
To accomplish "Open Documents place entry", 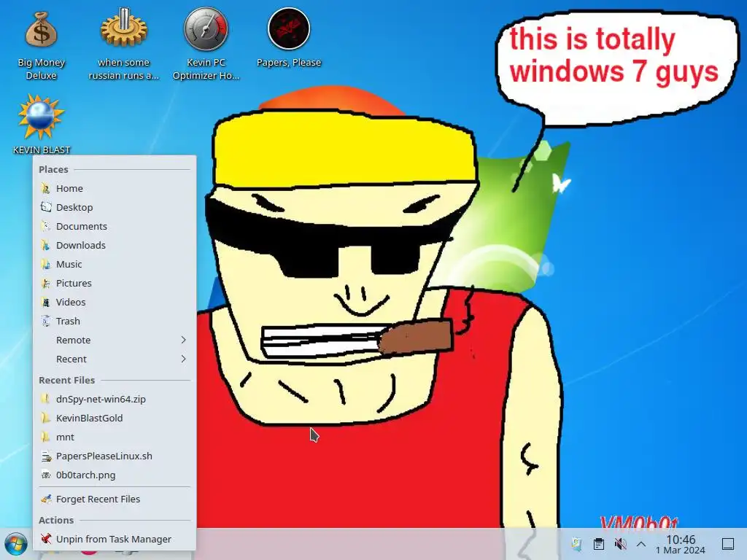I will 115,227.
